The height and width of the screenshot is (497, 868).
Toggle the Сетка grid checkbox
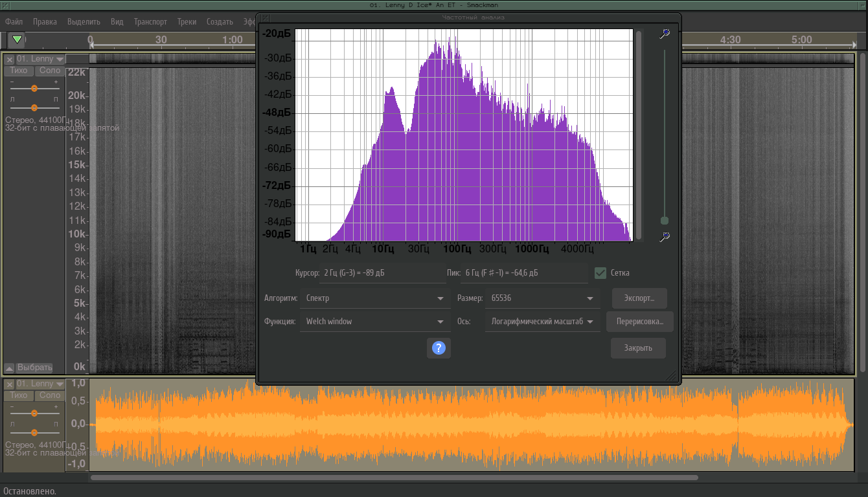[600, 273]
